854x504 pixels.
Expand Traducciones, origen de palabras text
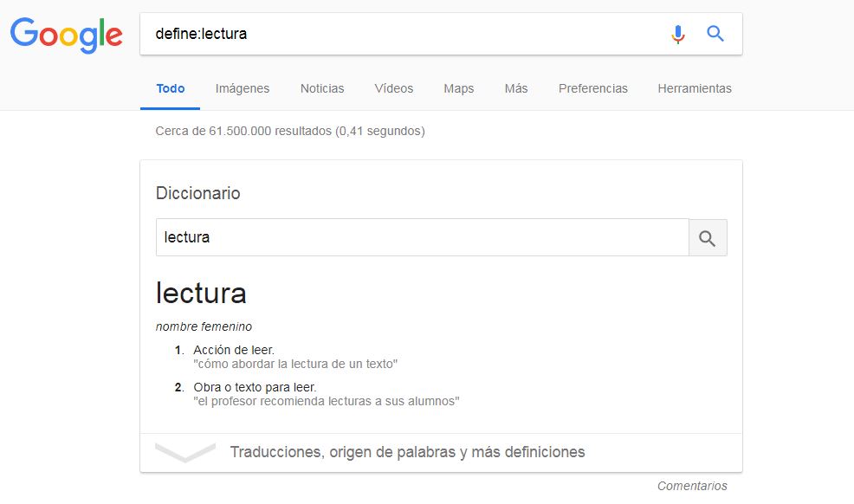(407, 452)
